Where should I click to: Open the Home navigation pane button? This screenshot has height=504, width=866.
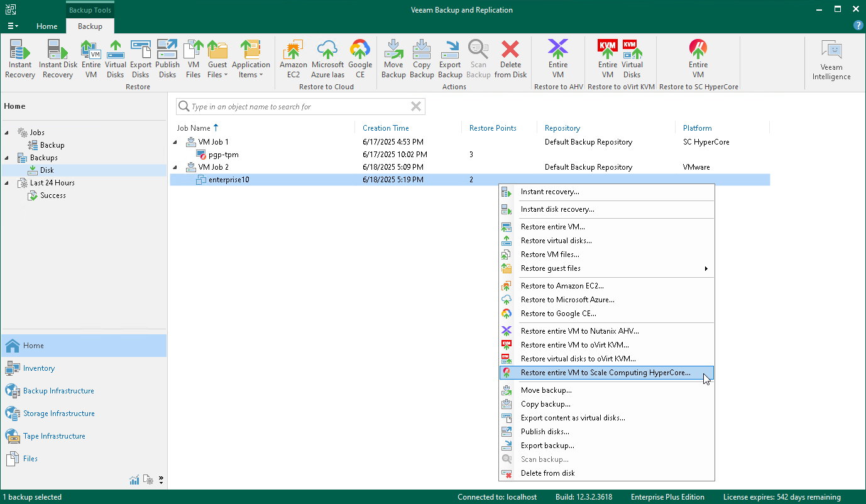84,346
